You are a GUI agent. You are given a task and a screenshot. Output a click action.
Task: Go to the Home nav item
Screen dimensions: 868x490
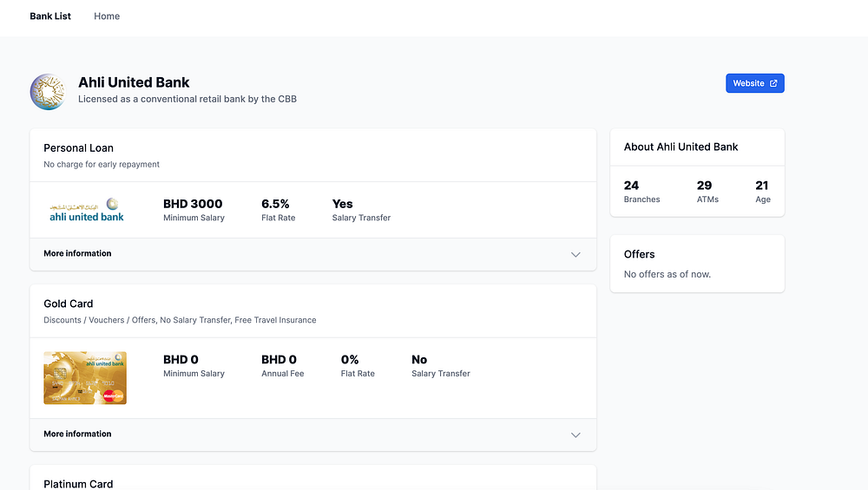tap(107, 16)
